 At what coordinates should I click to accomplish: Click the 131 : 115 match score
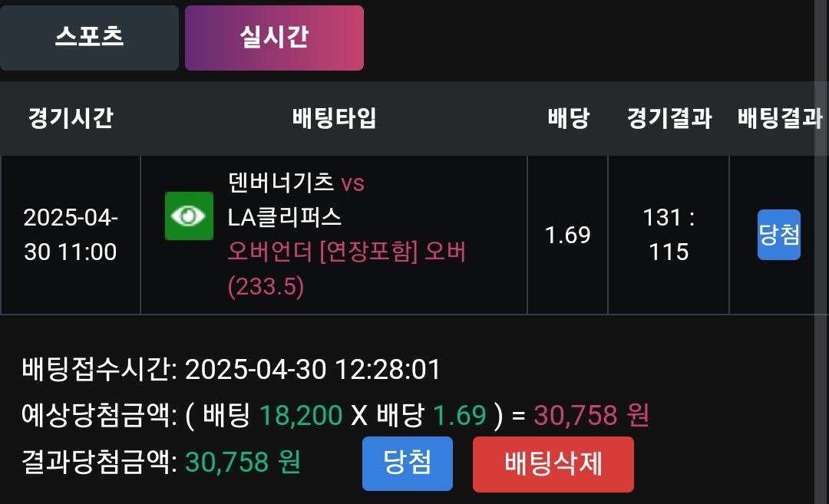669,235
